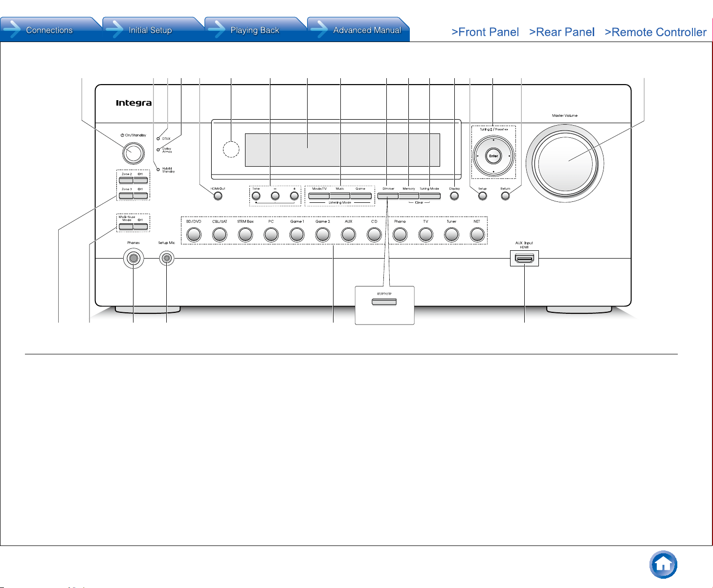The width and height of the screenshot is (713, 588).
Task: Click the Dimmer button
Action: point(388,196)
